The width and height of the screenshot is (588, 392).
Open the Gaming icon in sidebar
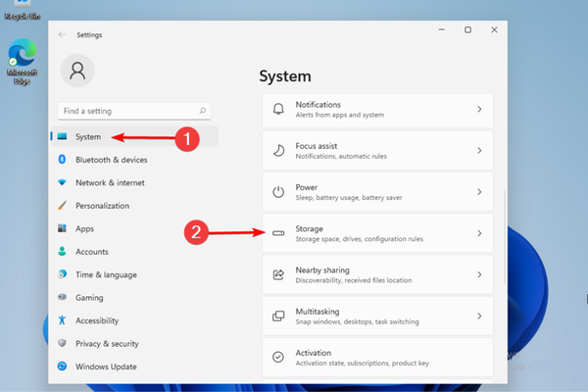pyautogui.click(x=62, y=298)
